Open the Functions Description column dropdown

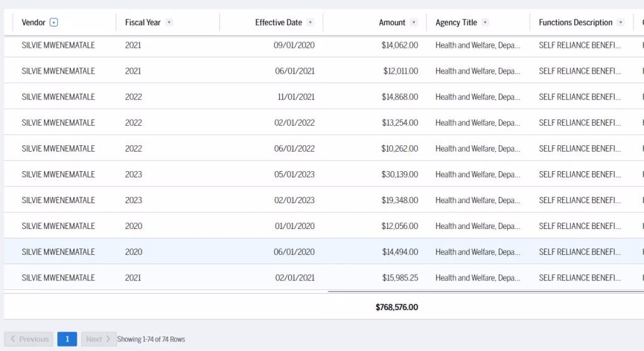tap(621, 23)
